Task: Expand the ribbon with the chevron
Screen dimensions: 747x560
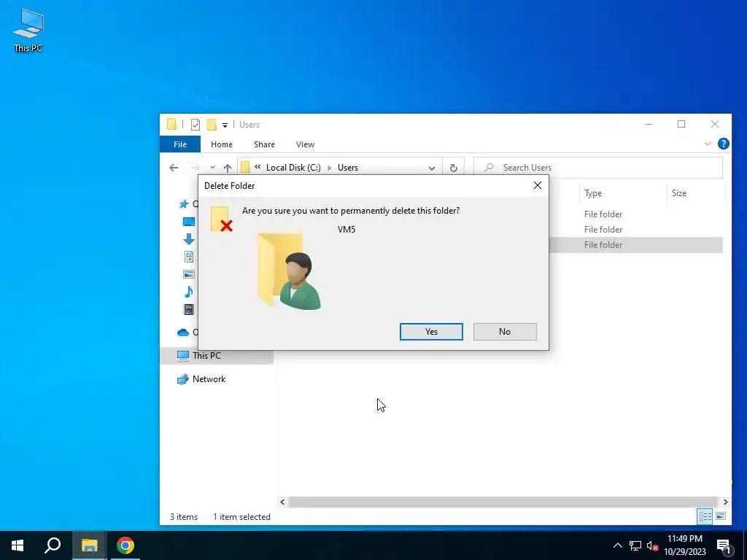Action: click(708, 144)
